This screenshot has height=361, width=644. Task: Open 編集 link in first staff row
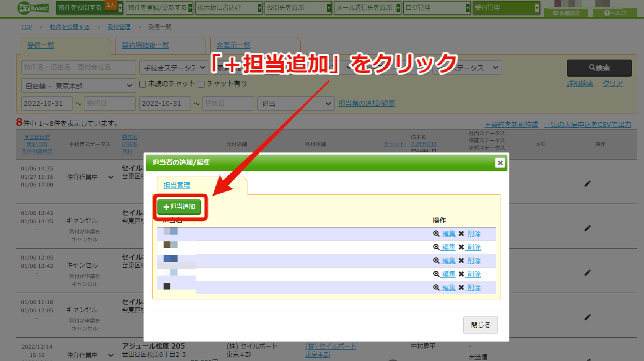point(448,234)
